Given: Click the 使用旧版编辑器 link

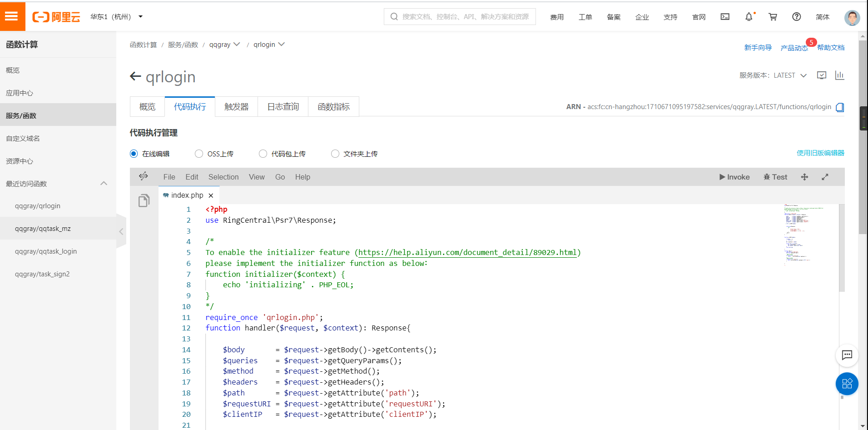Looking at the screenshot, I should coord(820,153).
